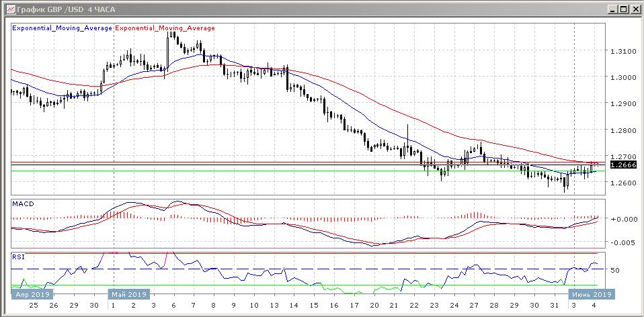Maximize the GBP/USD chart window

623,9
